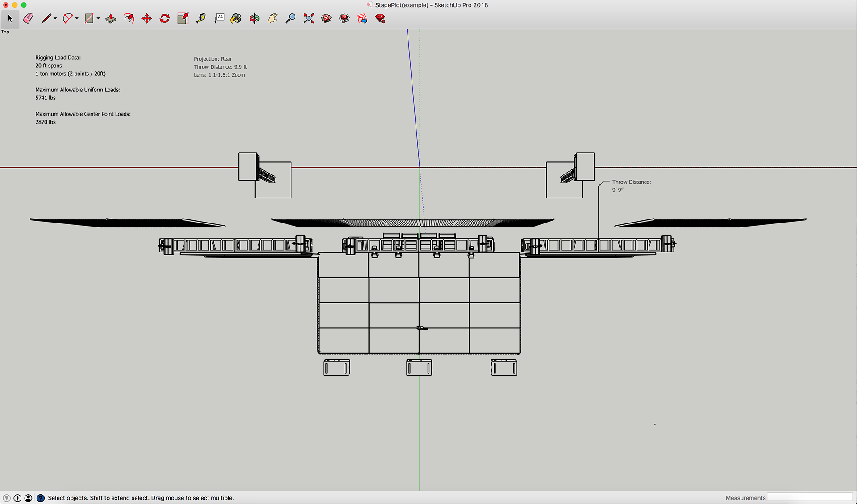
Task: Click the geo-location status icon
Action: tap(7, 498)
